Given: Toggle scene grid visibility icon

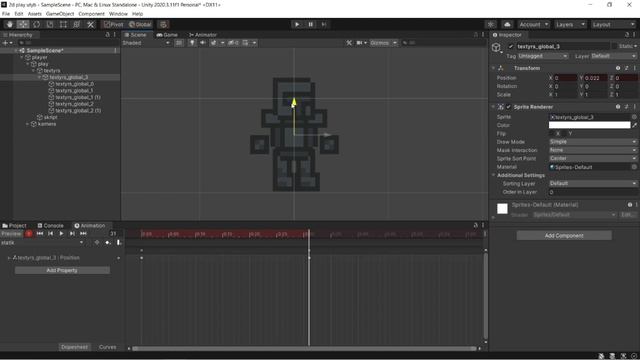Looking at the screenshot, I should pos(245,43).
